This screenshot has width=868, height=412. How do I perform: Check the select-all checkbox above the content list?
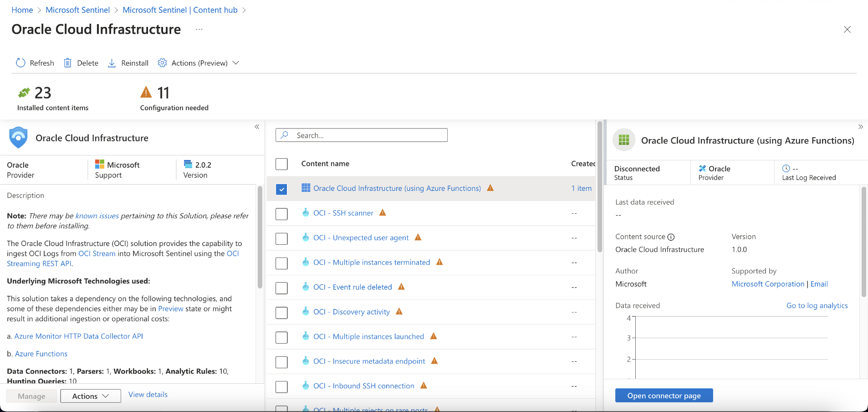coord(282,164)
